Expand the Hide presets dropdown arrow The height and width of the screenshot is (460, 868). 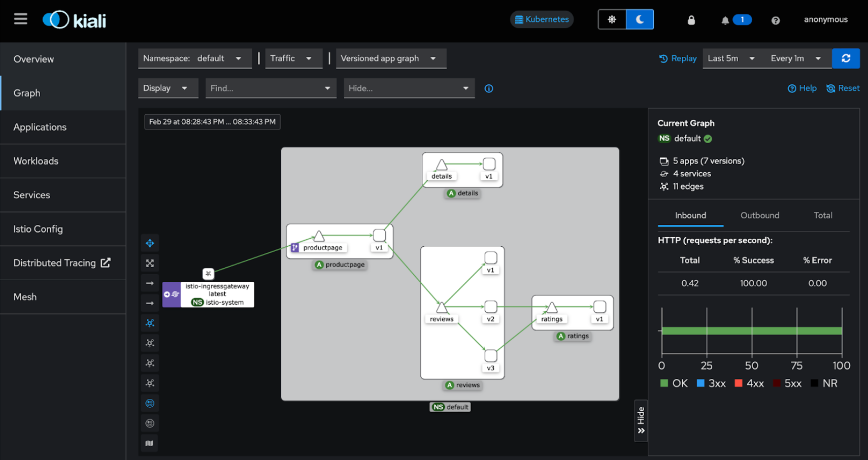(466, 88)
